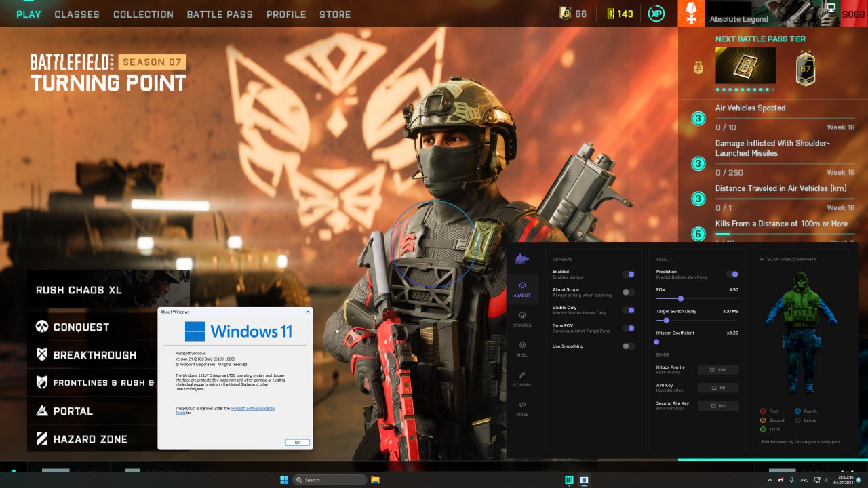This screenshot has width=868, height=488.
Task: Open the Microsoft Software License Terms link
Action: pyautogui.click(x=252, y=409)
